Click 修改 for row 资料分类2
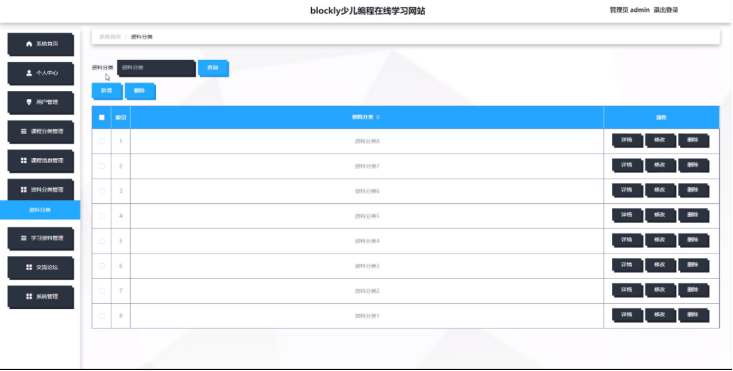The height and width of the screenshot is (371, 733). pos(660,291)
